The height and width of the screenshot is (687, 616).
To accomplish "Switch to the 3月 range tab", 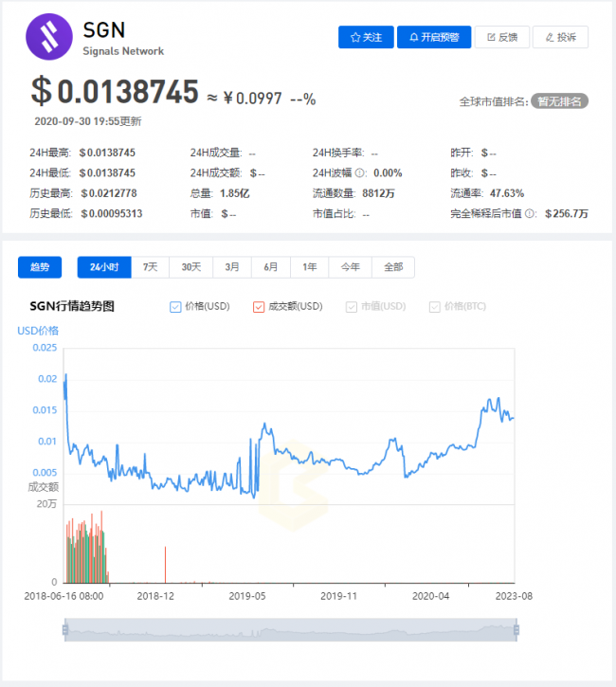I will [232, 267].
